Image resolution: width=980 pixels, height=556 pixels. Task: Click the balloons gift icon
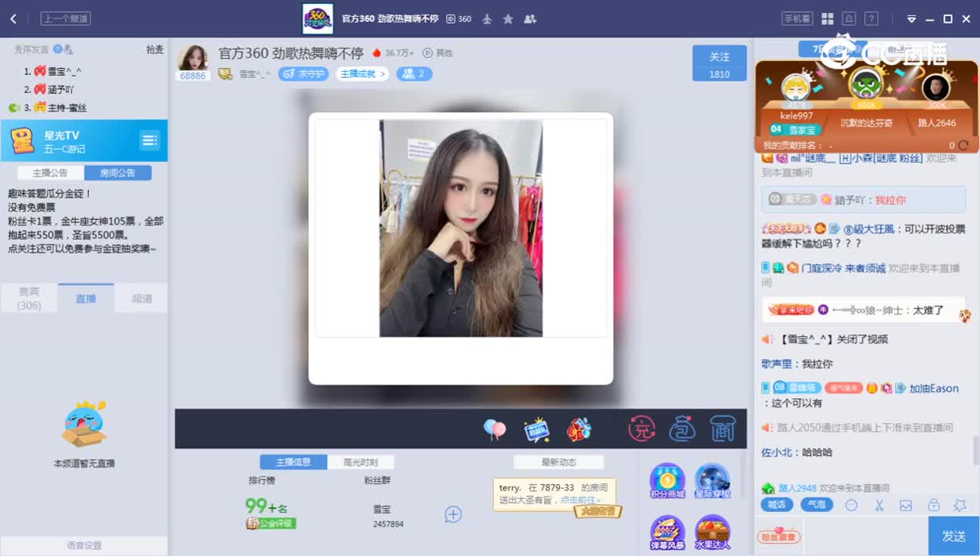(495, 429)
